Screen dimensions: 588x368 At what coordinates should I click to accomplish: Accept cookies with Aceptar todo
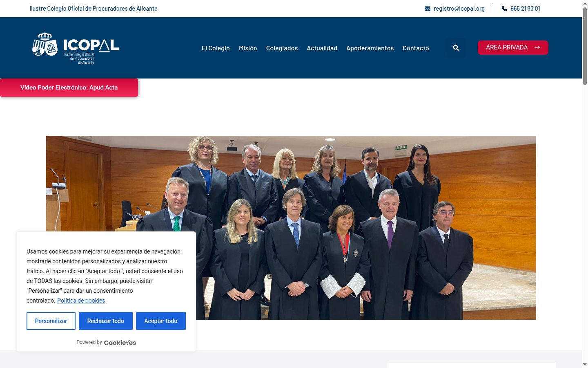[161, 321]
